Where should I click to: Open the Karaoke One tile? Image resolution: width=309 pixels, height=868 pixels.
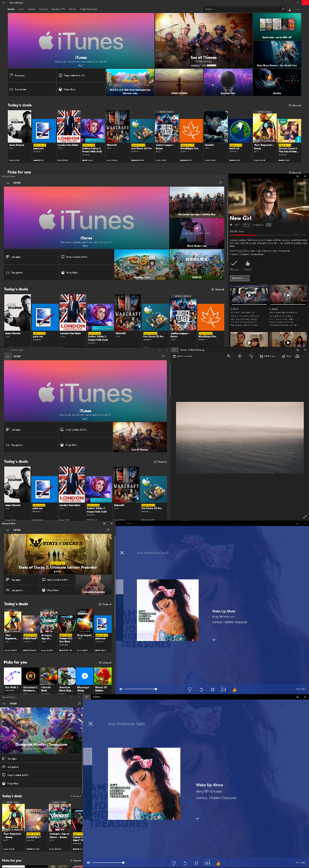(x=228, y=82)
